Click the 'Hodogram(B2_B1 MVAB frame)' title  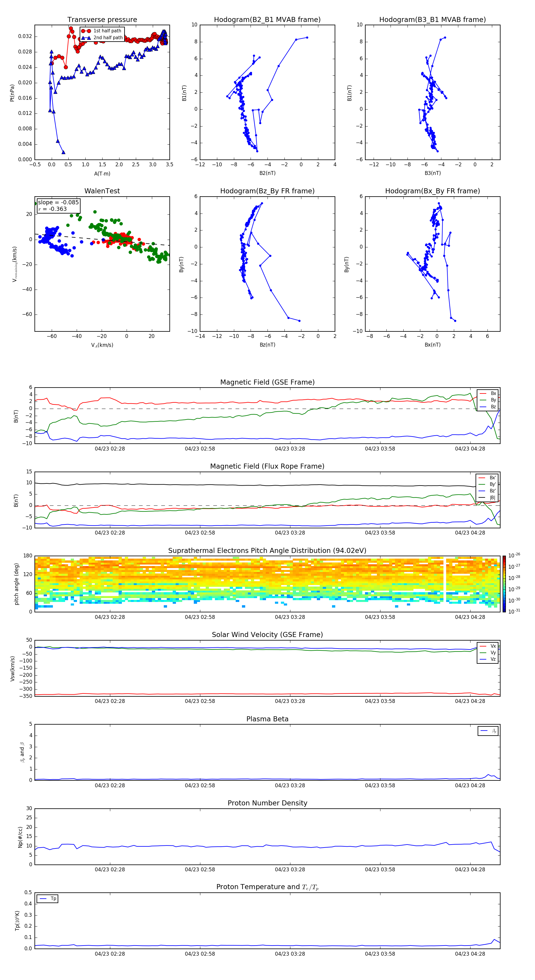click(x=267, y=20)
